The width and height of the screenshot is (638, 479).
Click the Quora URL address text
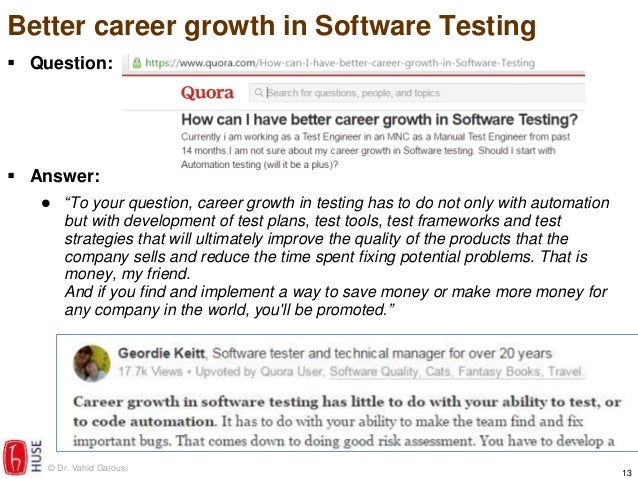click(x=340, y=63)
